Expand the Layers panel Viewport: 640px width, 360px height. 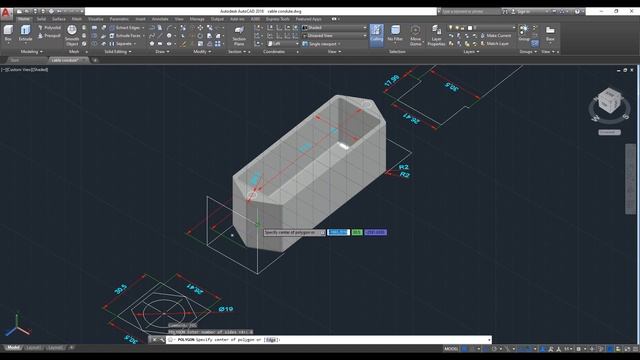coord(471,52)
